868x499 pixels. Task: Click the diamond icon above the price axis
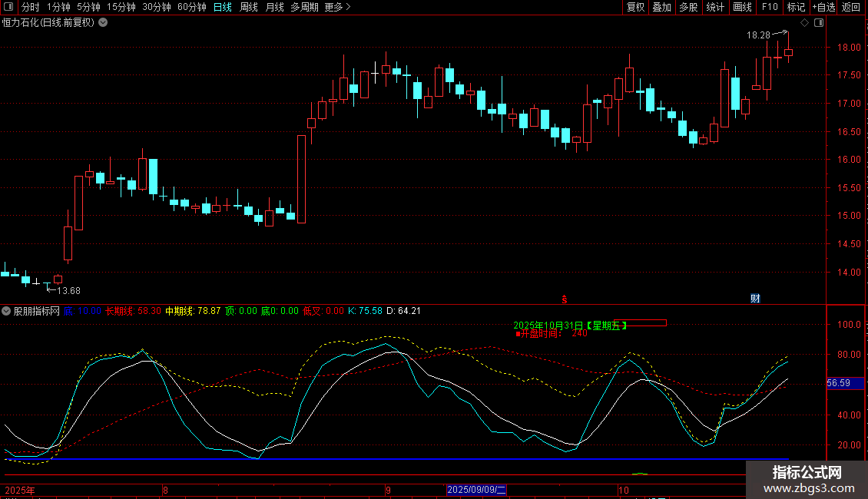(804, 23)
